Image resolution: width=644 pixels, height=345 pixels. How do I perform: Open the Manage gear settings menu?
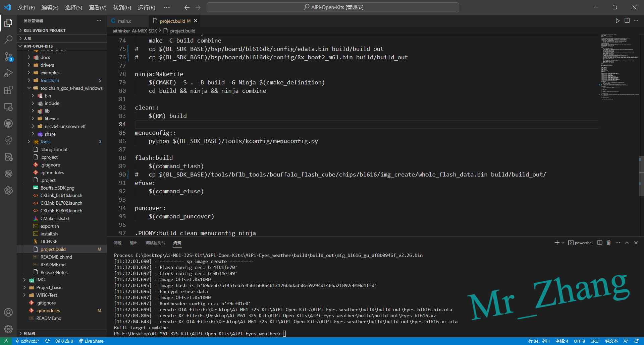tap(8, 329)
